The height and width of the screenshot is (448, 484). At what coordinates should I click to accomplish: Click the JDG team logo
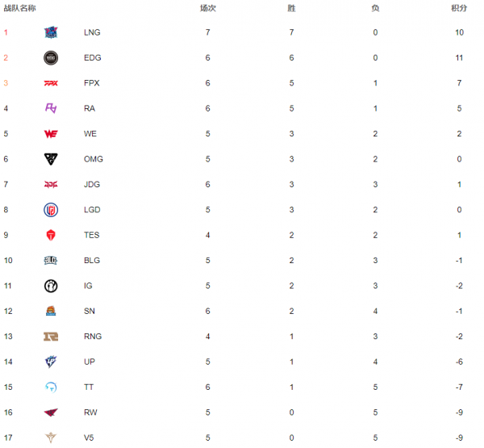click(x=51, y=185)
